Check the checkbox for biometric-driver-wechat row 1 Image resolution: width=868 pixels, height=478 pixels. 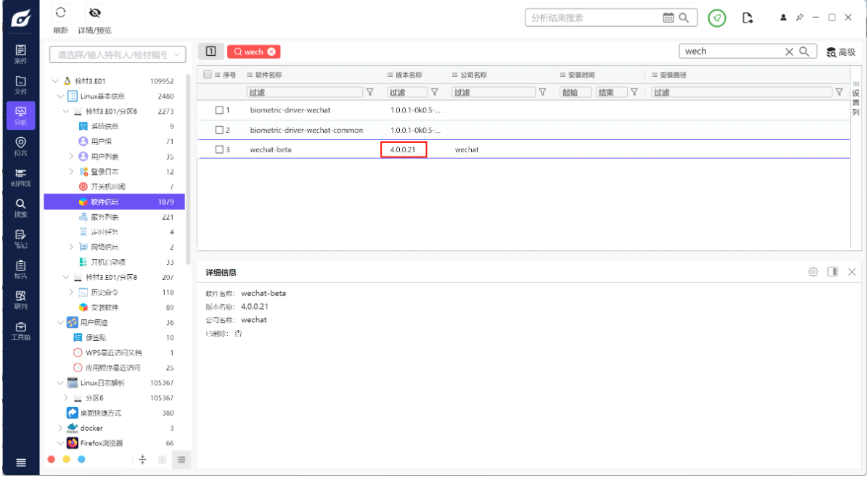219,110
